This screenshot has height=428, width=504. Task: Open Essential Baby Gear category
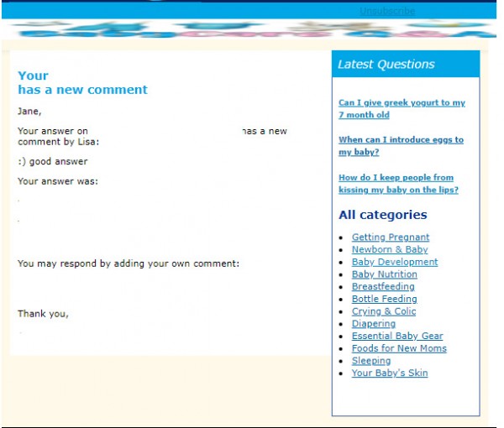[x=397, y=336]
